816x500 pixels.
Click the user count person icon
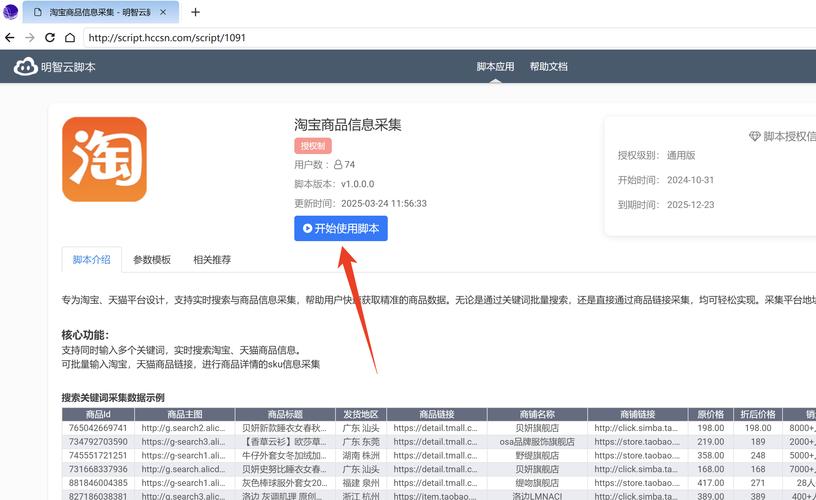pyautogui.click(x=338, y=165)
